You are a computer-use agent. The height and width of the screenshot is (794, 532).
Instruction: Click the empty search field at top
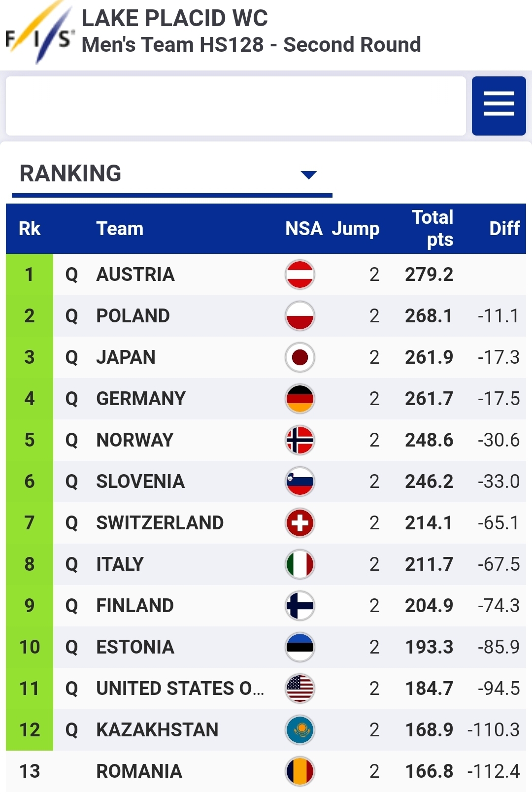coord(235,105)
